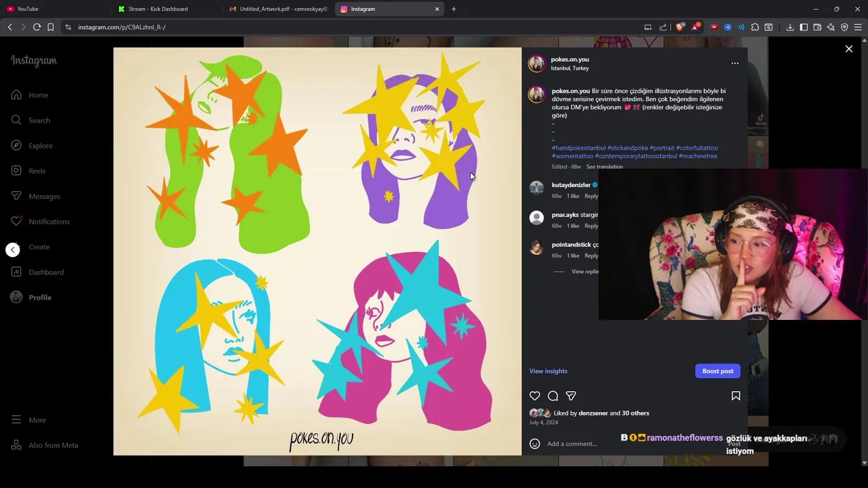The image size is (868, 488).
Task: Open browser main hamburger menu
Action: tap(858, 27)
